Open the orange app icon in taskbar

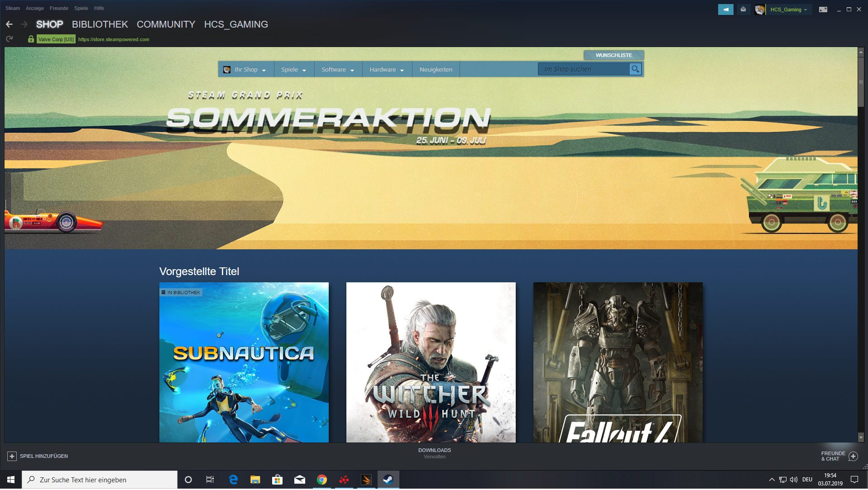[x=366, y=480]
